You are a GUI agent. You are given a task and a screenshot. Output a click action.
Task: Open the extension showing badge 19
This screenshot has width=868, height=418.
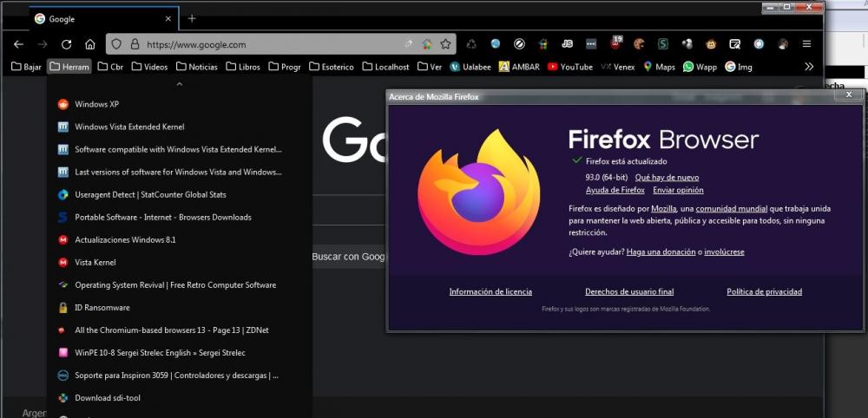click(x=615, y=43)
